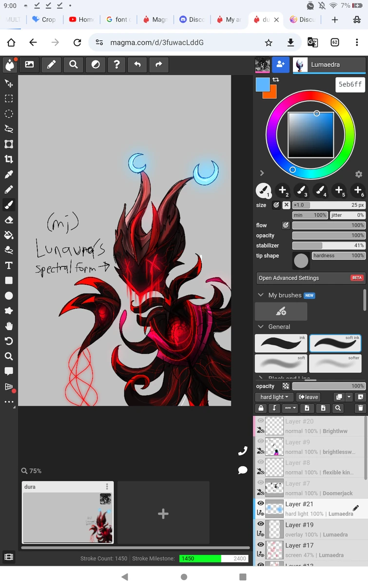
Task: Open color wheel settings gear
Action: (x=359, y=174)
